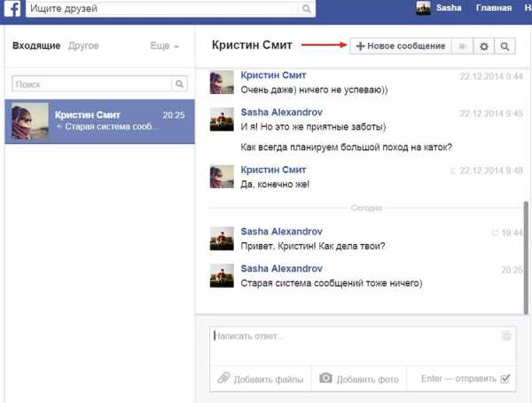Expand the 'Еще' dropdown menu
This screenshot has width=532, height=403.
165,46
